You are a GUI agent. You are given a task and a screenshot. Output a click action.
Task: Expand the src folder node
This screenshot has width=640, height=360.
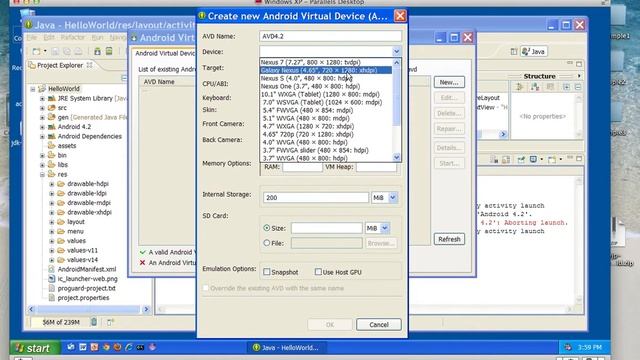pos(42,108)
